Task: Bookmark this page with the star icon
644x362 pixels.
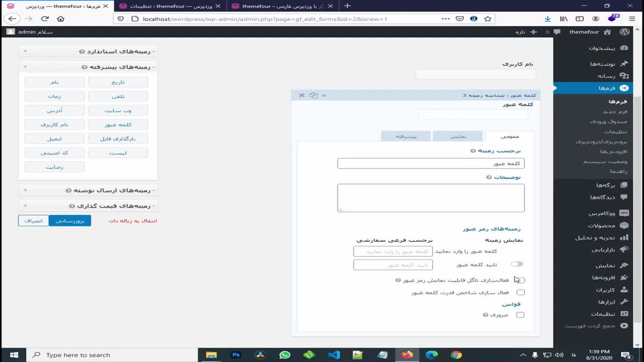Action: [x=488, y=19]
